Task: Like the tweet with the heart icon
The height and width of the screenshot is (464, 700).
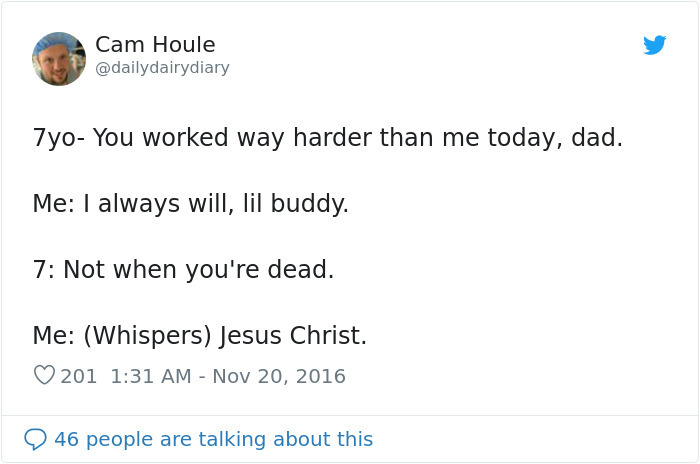Action: (44, 376)
